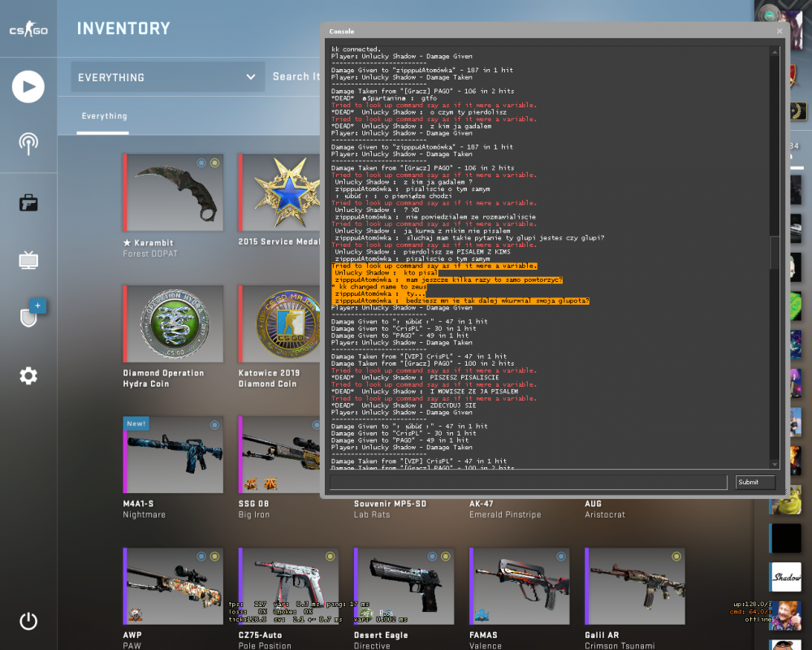The image size is (812, 650).
Task: Select the Everything tab
Action: click(x=104, y=116)
